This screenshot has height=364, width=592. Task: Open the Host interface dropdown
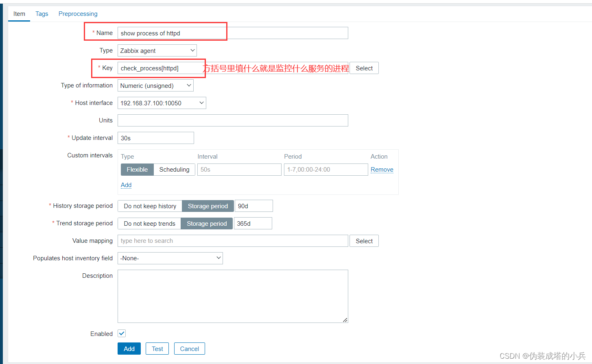point(162,103)
